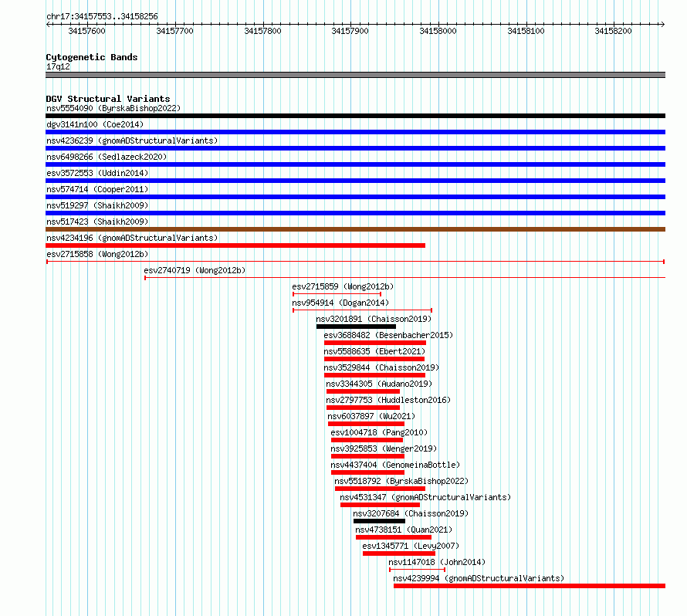The width and height of the screenshot is (687, 616).
Task: Click the black bar of nsv5554090
Action: click(x=355, y=116)
